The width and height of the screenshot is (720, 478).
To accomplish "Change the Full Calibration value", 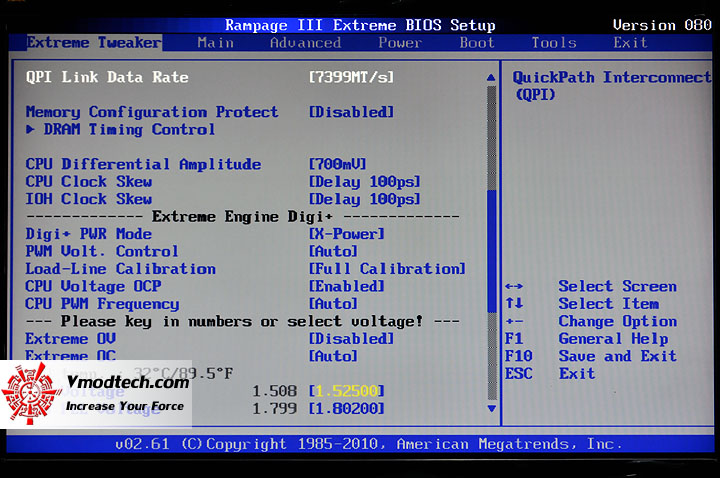I will (387, 269).
